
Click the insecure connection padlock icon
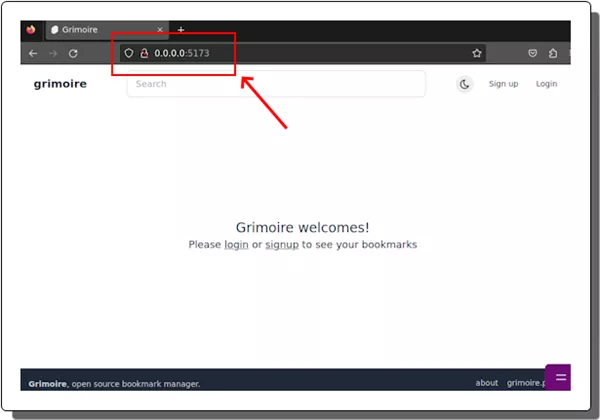click(144, 53)
